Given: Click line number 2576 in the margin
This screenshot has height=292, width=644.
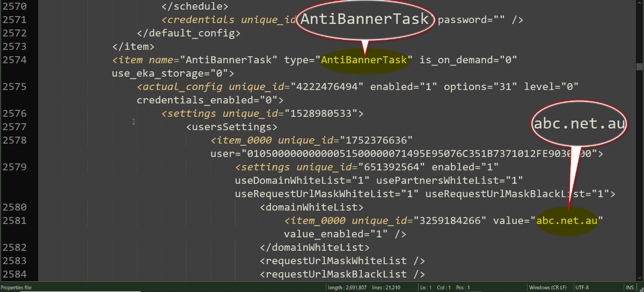Looking at the screenshot, I should [x=14, y=114].
